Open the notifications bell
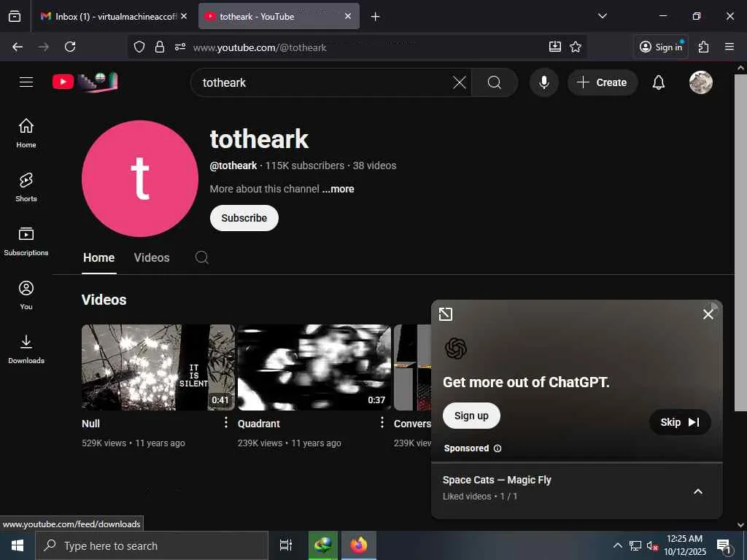Viewport: 747px width, 560px height. click(659, 82)
